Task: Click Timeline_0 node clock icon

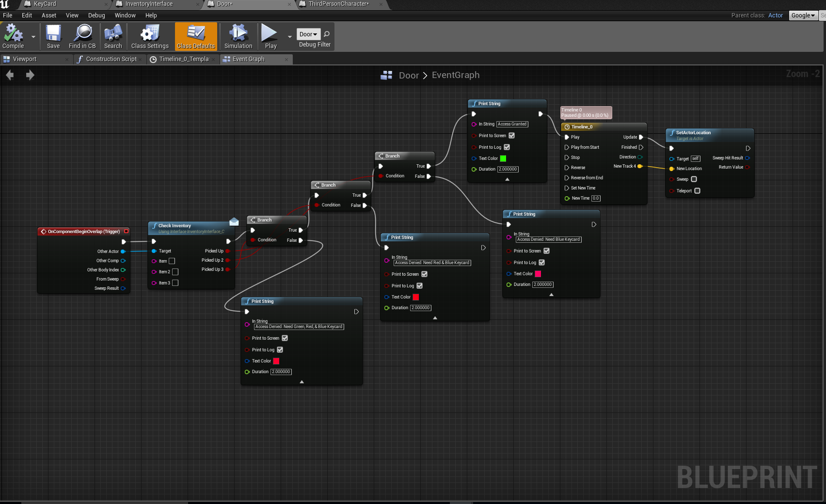Action: tap(567, 127)
